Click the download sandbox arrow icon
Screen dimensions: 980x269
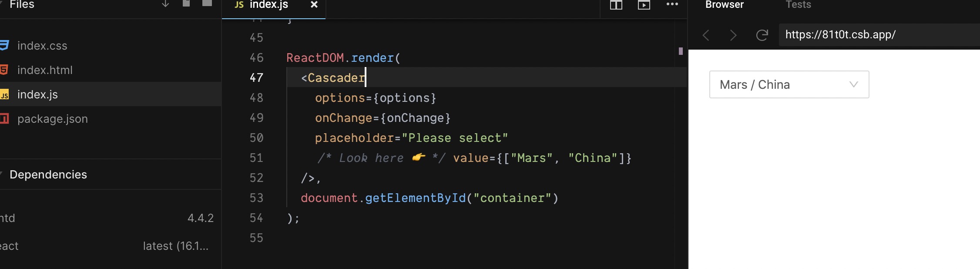click(x=164, y=4)
